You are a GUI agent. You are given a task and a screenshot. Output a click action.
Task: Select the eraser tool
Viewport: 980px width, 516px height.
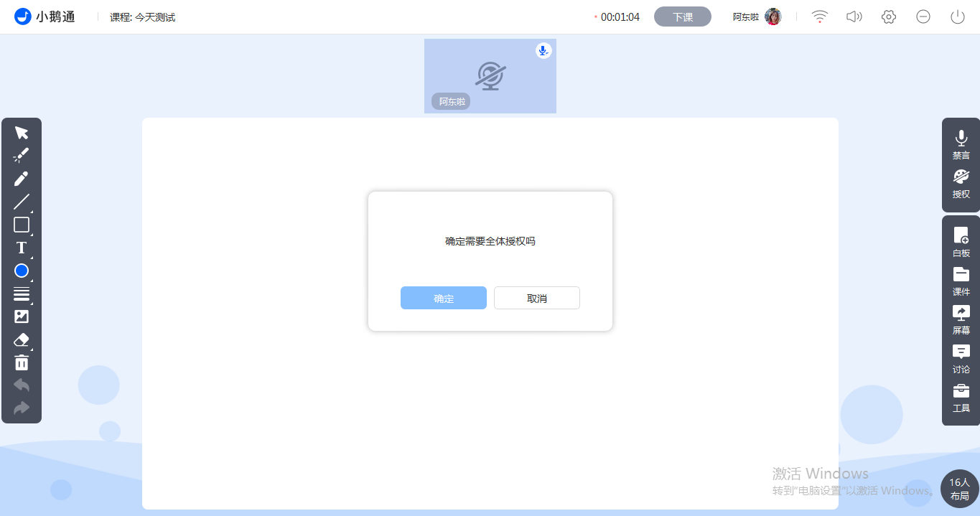coord(22,339)
